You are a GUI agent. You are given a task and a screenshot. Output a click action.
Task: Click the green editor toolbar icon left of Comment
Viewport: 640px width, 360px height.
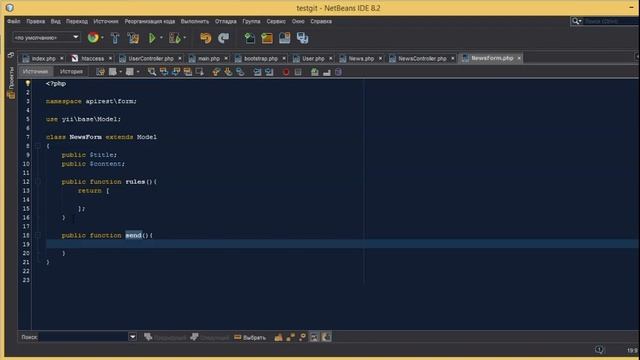(315, 72)
